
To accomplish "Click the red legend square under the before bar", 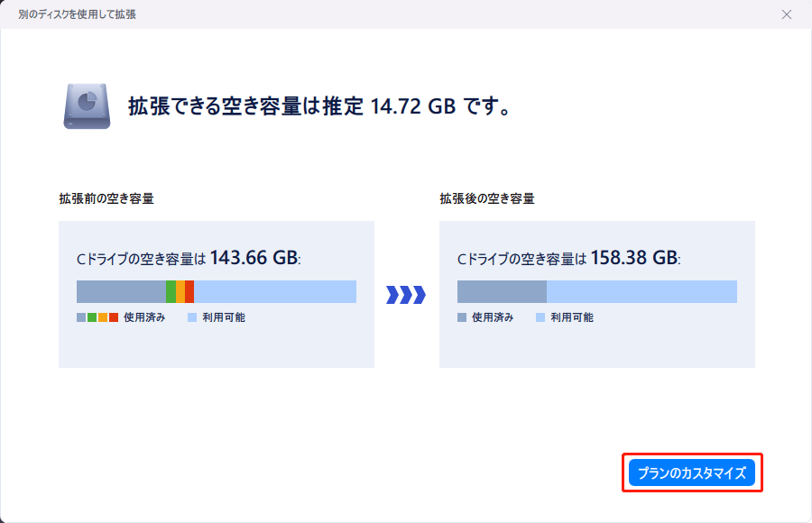I will pos(114,317).
